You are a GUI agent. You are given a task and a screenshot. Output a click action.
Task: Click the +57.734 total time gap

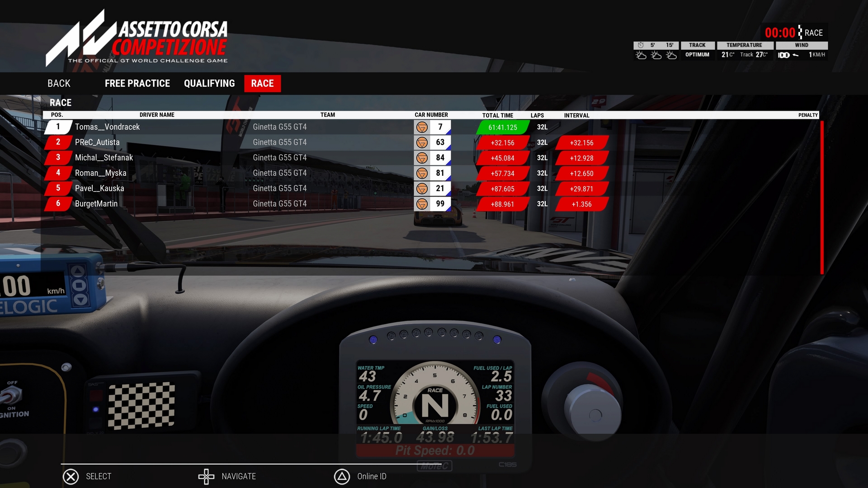pyautogui.click(x=503, y=174)
